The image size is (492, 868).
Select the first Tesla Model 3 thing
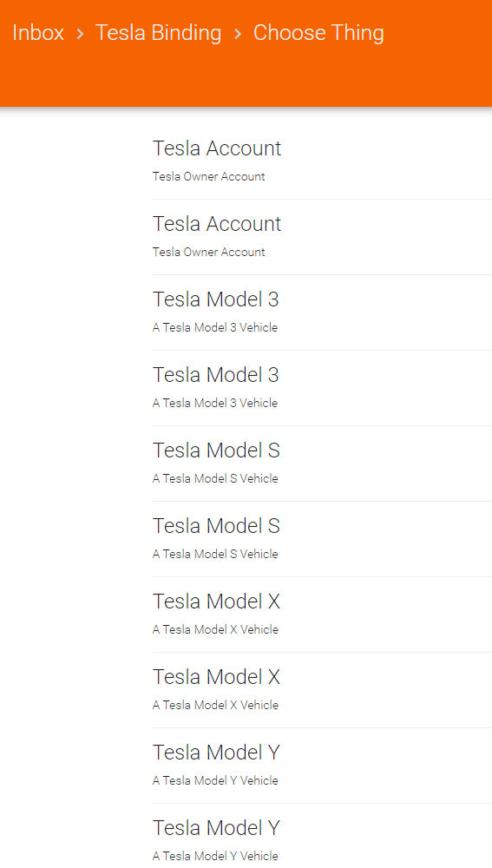(322, 312)
